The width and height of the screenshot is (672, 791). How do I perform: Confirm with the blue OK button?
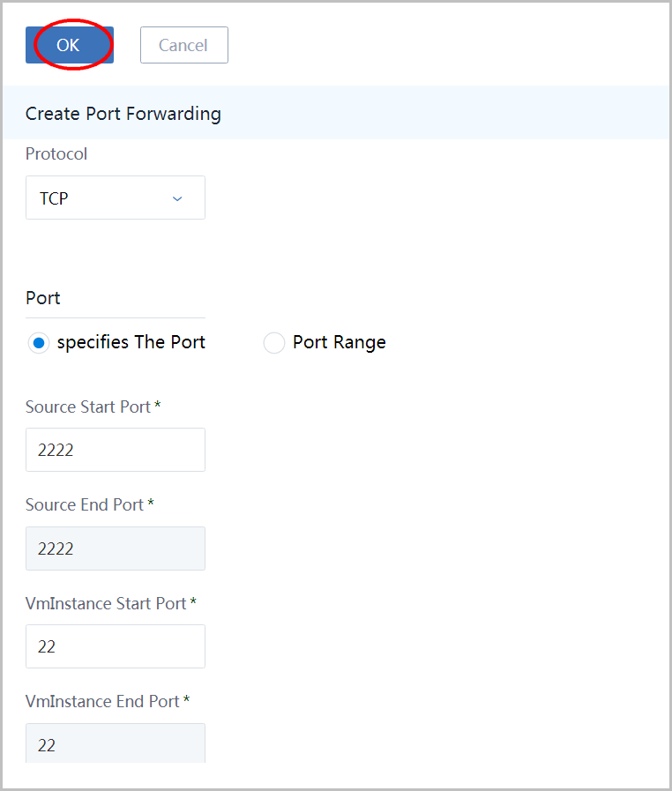70,45
